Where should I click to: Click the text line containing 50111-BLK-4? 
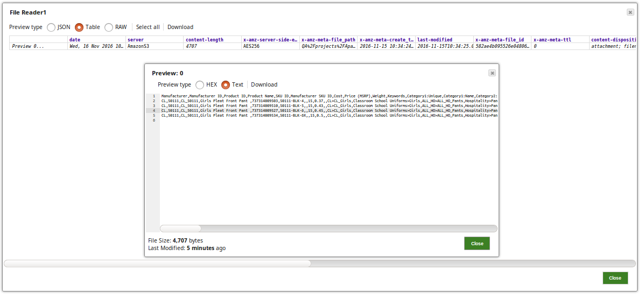tap(329, 101)
